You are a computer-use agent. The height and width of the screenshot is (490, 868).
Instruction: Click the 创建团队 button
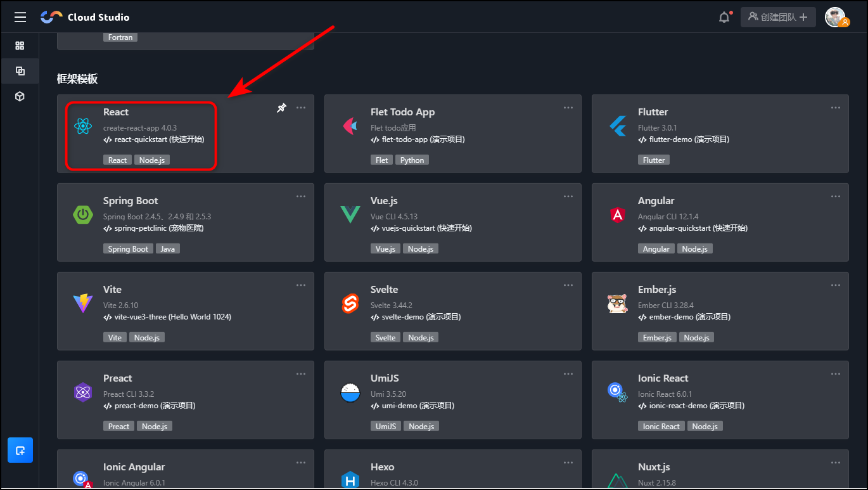[777, 17]
